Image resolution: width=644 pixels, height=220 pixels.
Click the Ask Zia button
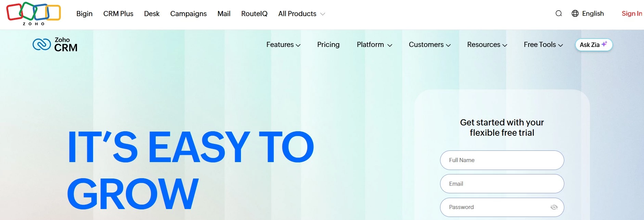594,45
